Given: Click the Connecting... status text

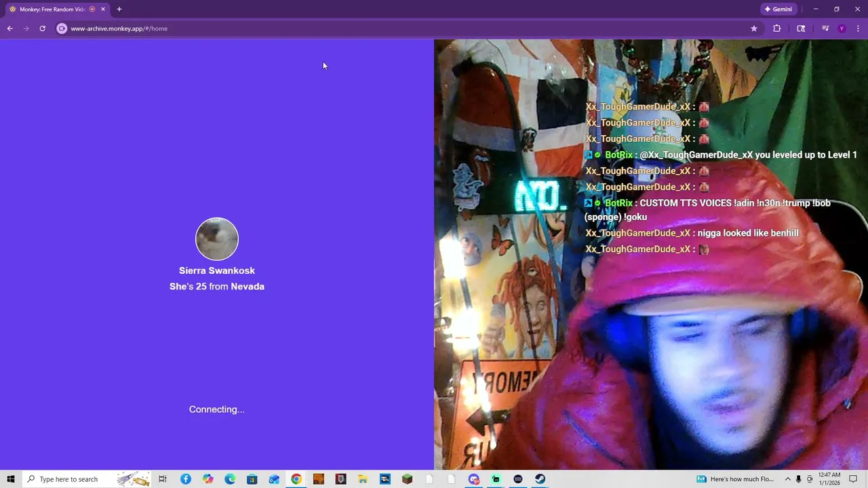Looking at the screenshot, I should point(217,409).
